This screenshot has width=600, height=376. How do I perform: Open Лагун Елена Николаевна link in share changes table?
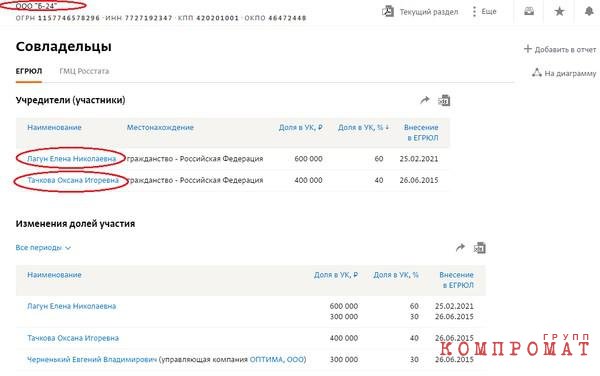coord(72,306)
